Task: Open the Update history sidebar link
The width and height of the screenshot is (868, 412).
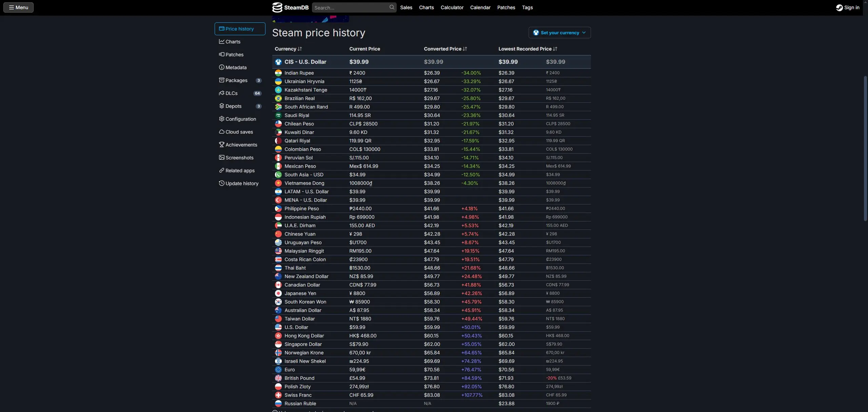Action: 241,183
